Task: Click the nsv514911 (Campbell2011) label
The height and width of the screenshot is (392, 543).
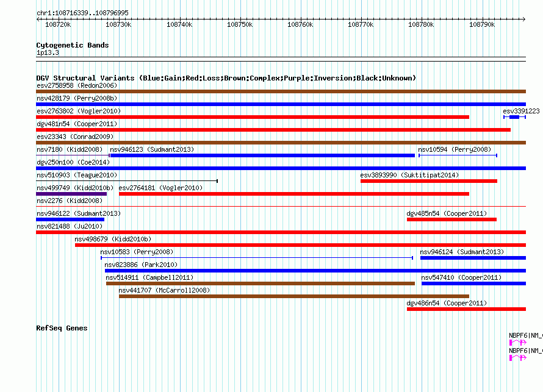Action: 149,277
